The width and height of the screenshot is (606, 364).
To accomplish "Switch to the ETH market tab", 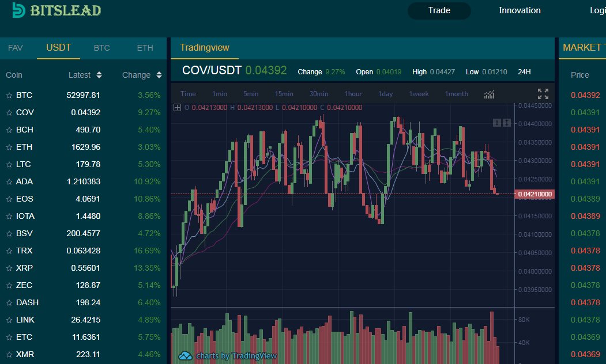I will click(x=145, y=48).
